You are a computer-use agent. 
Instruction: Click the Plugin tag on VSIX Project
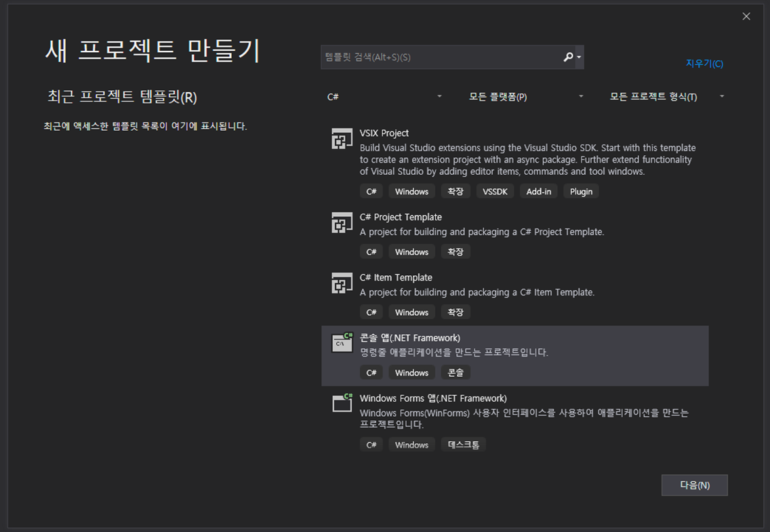(x=581, y=191)
